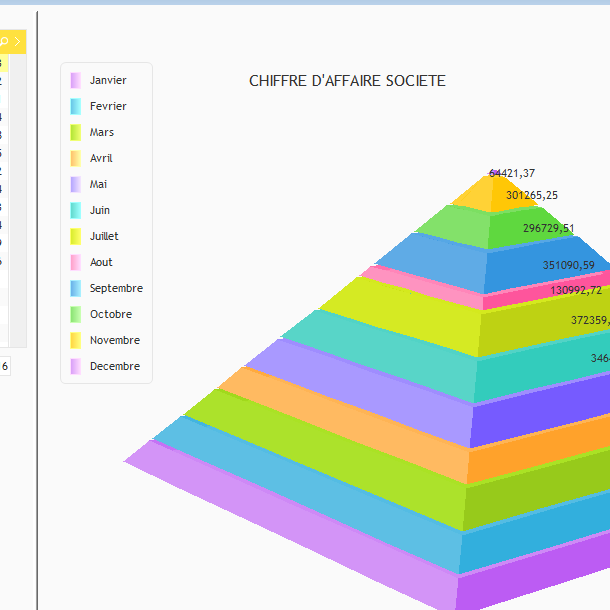Click the Decembre legend label
Viewport: 610px width, 610px height.
pyautogui.click(x=114, y=366)
